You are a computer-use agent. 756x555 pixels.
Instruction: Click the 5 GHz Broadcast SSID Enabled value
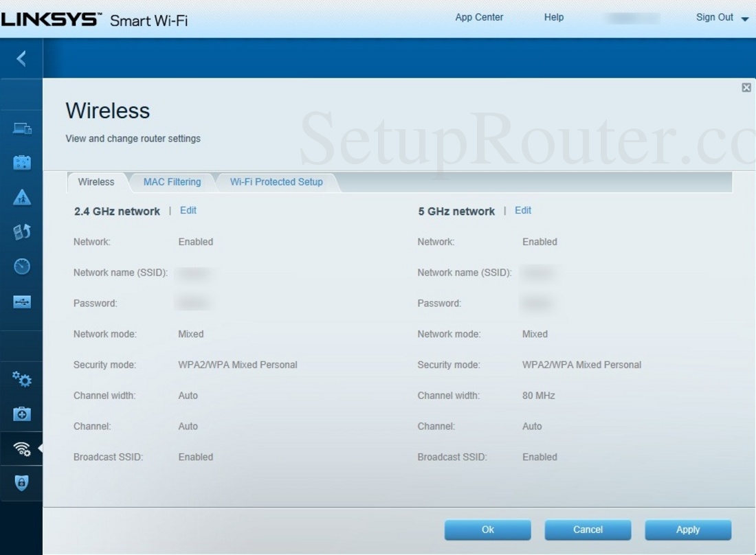click(540, 457)
